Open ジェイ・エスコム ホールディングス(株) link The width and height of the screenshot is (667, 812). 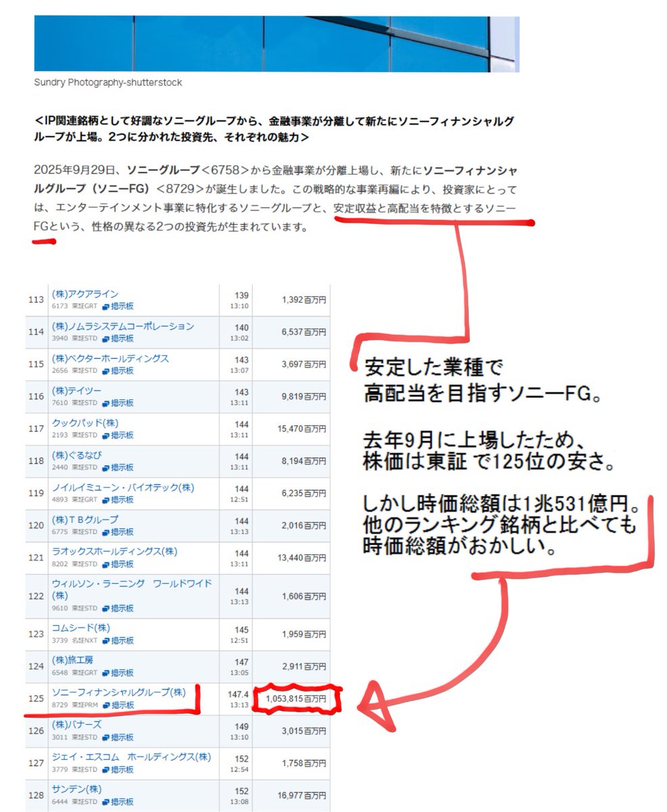click(x=131, y=757)
